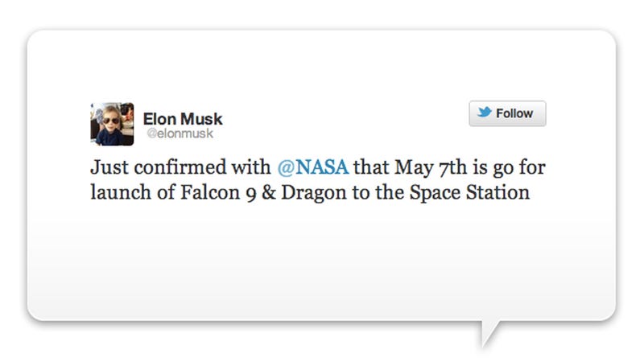644x362 pixels.
Task: Click the words 'Falcon 9' in tweet
Action: pyautogui.click(x=218, y=192)
